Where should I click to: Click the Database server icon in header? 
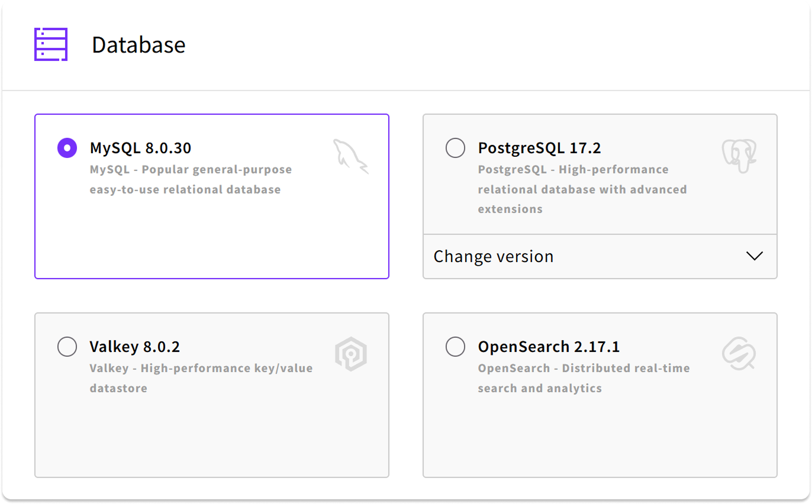click(x=51, y=44)
